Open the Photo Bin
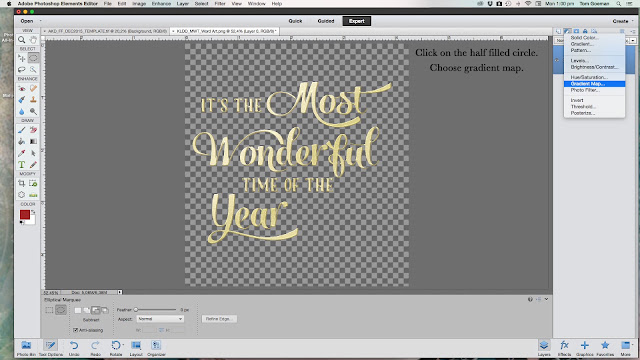This screenshot has height=360, width=640. [26, 348]
